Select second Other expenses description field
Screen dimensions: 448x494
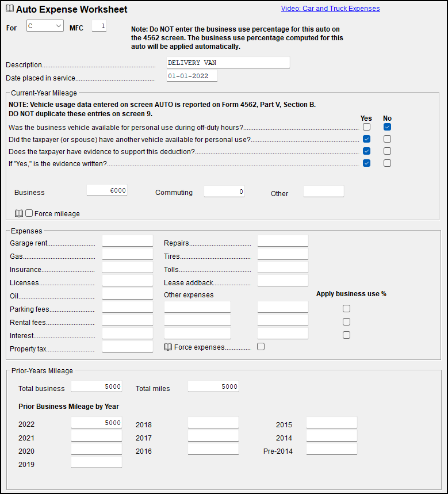tap(197, 320)
